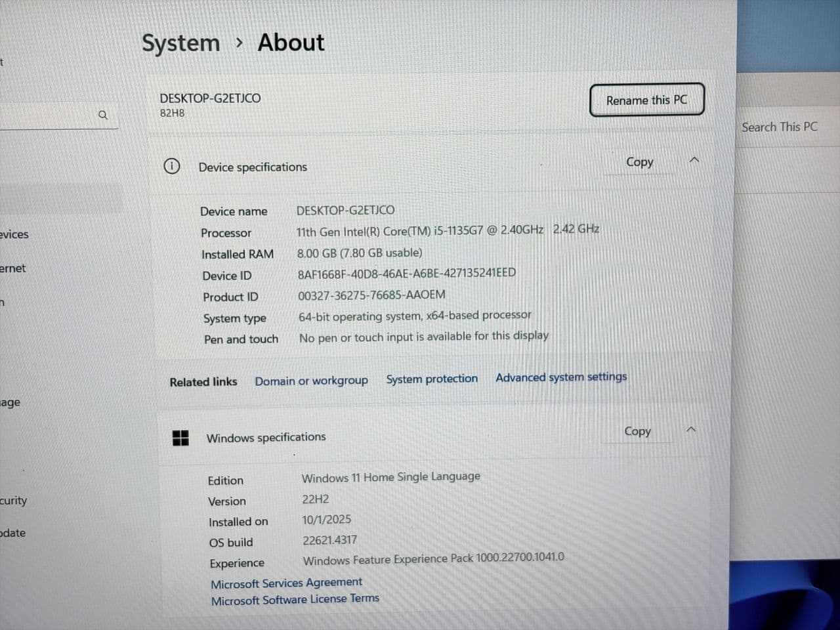Go back to System in the breadcrumb
840x630 pixels.
click(181, 43)
